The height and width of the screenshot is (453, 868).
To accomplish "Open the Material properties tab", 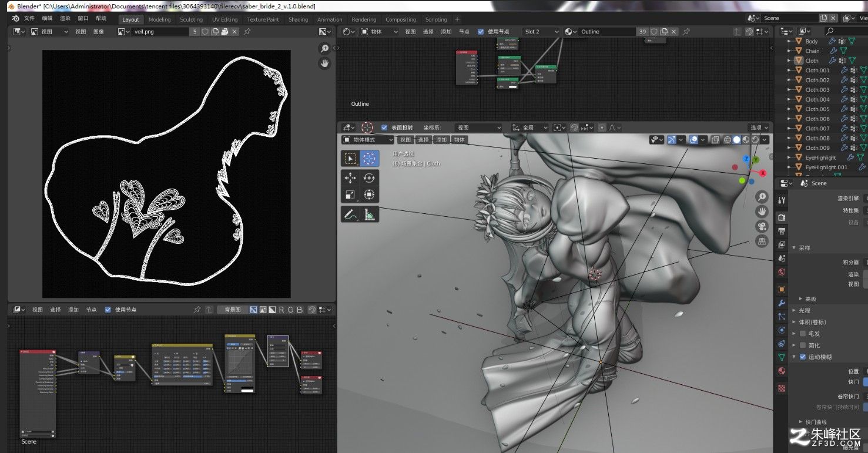I will click(782, 371).
